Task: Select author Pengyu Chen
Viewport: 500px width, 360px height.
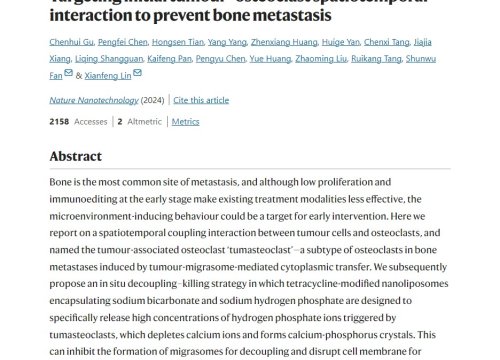Action: tap(220, 59)
